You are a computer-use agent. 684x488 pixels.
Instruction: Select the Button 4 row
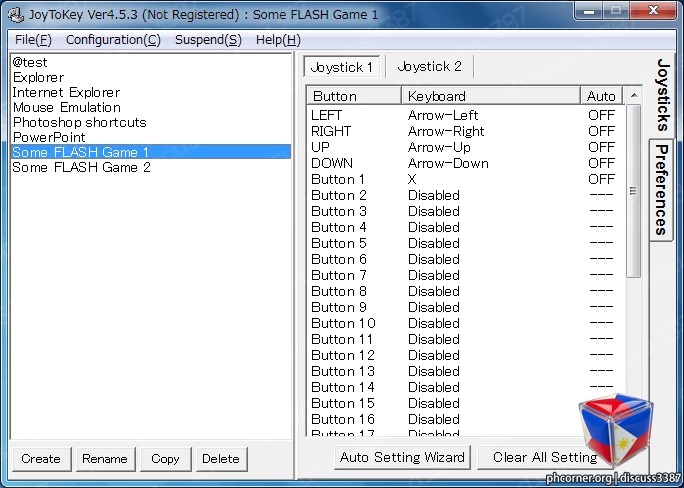pyautogui.click(x=465, y=227)
